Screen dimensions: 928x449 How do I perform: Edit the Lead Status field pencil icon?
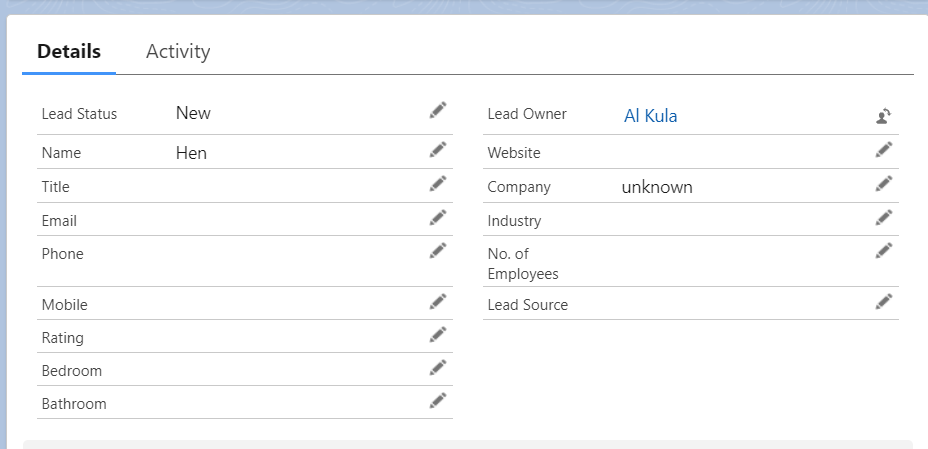coord(437,110)
